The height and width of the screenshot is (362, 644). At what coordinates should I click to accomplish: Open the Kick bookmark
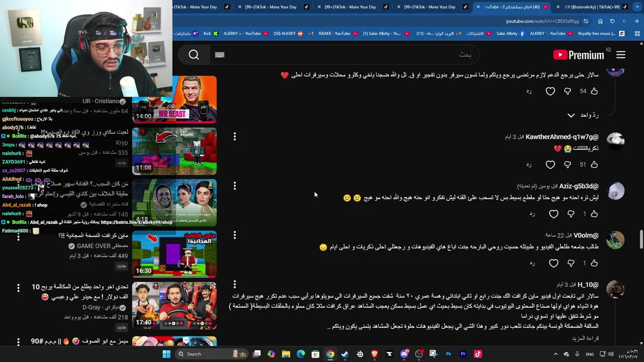(x=211, y=34)
